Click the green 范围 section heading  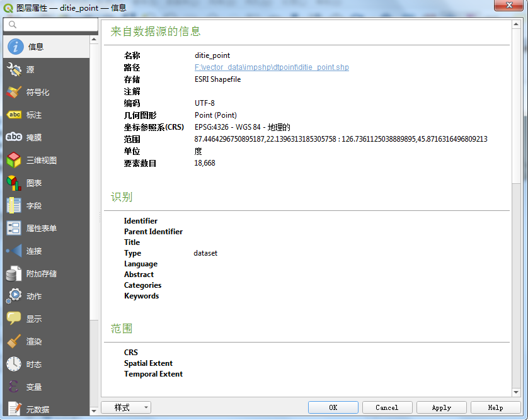(x=122, y=329)
